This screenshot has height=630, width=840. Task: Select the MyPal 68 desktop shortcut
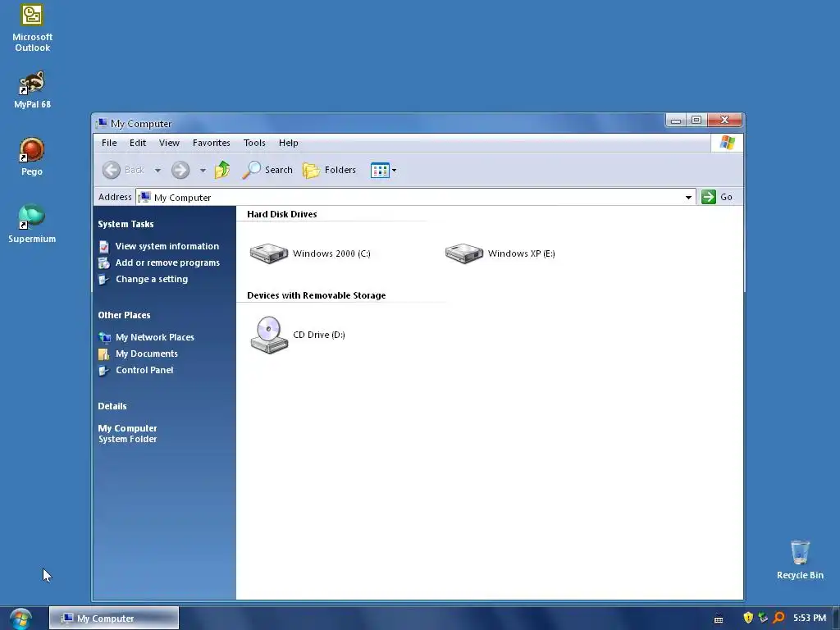pyautogui.click(x=32, y=89)
